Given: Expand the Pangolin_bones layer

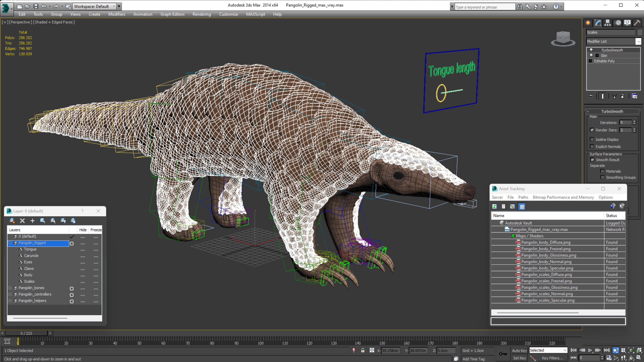Looking at the screenshot, I should coord(10,288).
